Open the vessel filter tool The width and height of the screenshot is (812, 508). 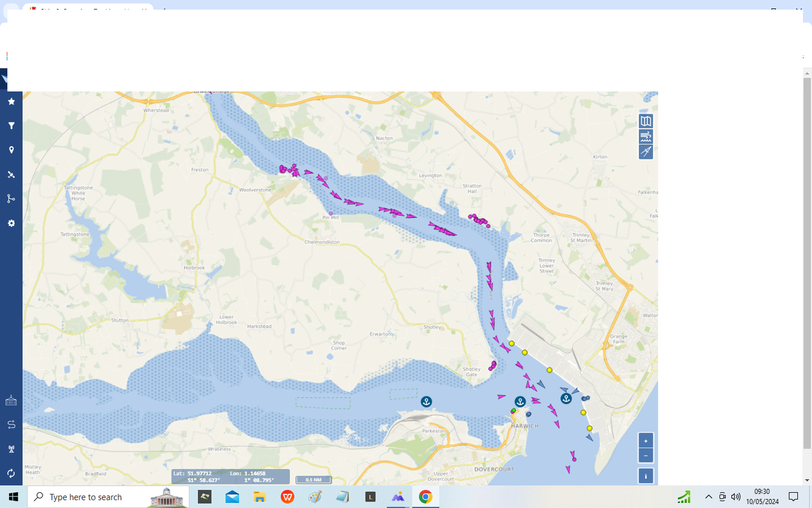(11, 126)
